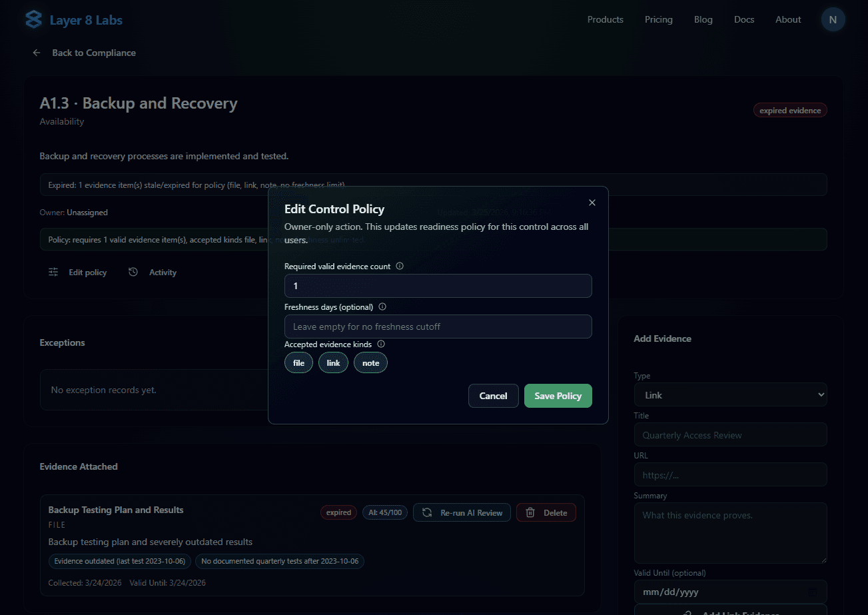Focus the Freshness days input field
The width and height of the screenshot is (868, 615).
438,326
